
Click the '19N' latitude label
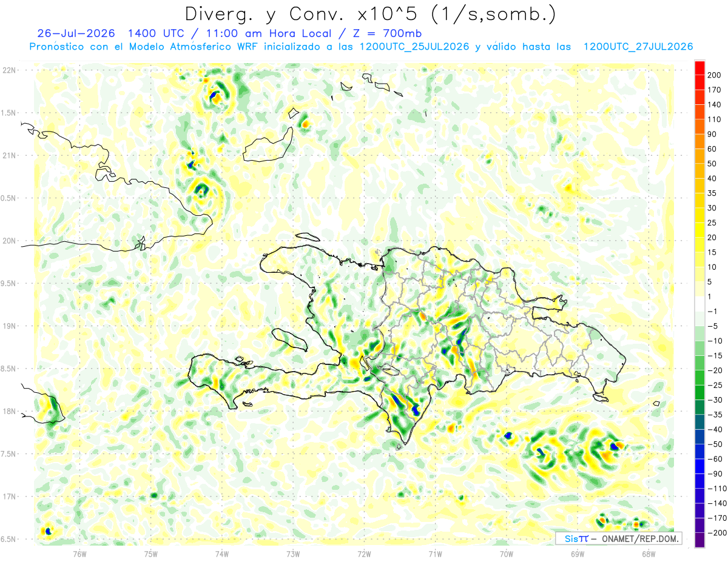8,326
